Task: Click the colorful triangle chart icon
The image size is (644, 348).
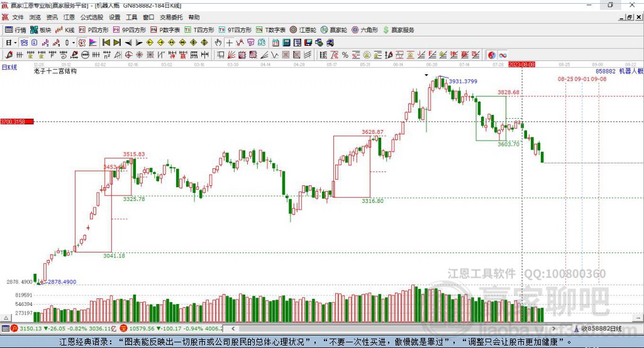Action: 93,43
